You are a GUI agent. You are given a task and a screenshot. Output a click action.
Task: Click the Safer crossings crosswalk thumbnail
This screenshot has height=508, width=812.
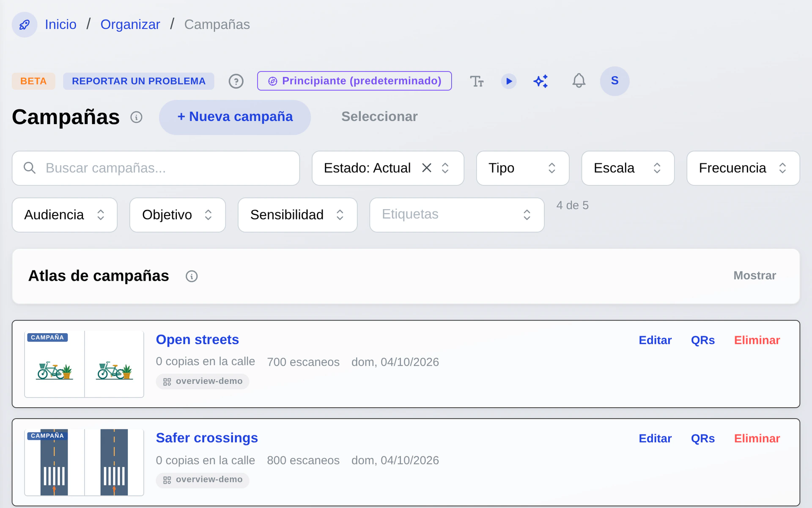click(84, 462)
